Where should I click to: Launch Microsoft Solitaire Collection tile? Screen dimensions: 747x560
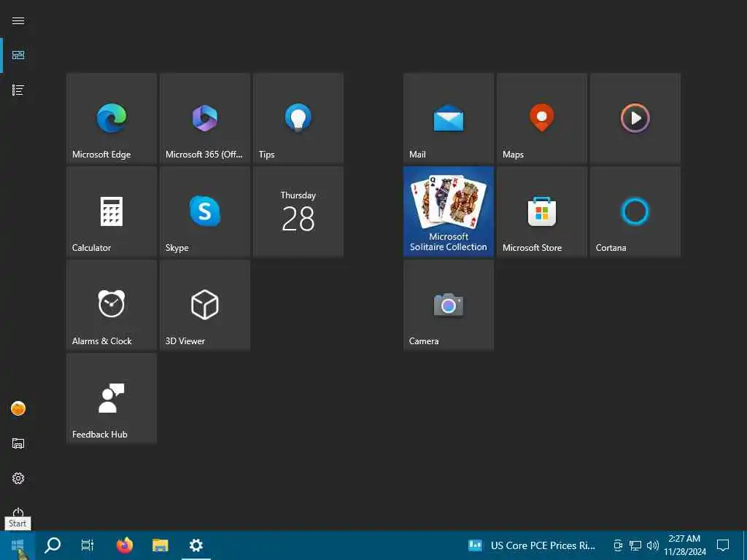pyautogui.click(x=449, y=211)
